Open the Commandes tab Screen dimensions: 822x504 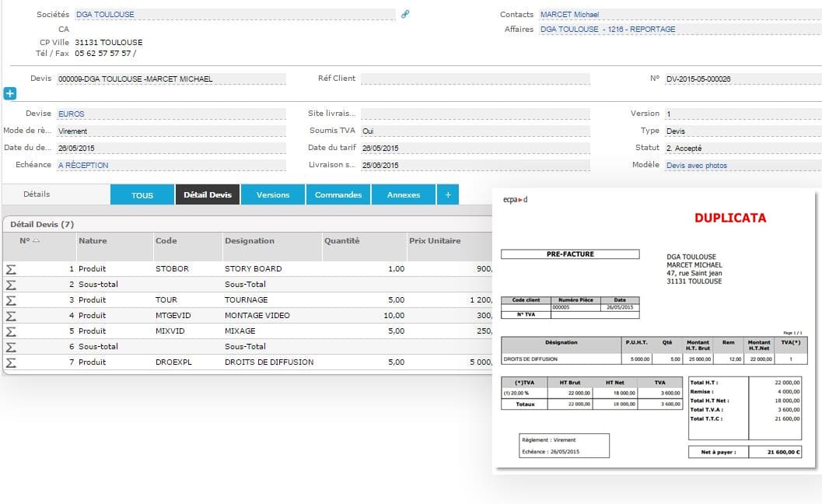pos(338,194)
